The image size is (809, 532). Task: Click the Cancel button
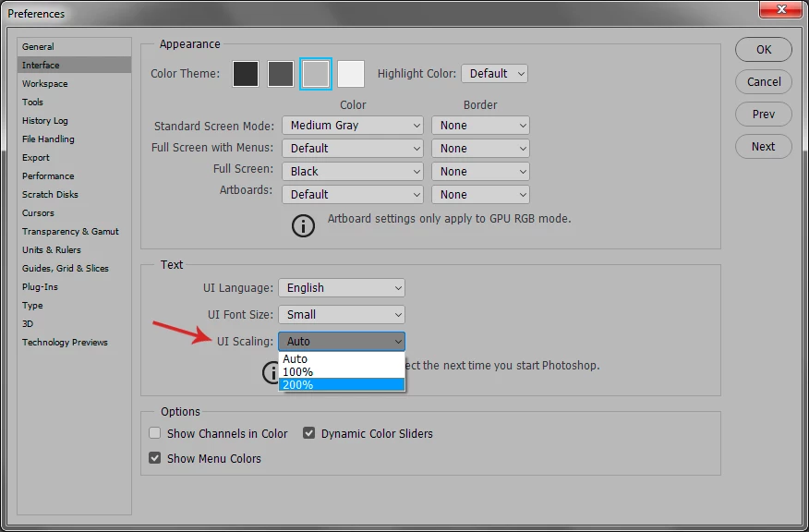(x=764, y=81)
